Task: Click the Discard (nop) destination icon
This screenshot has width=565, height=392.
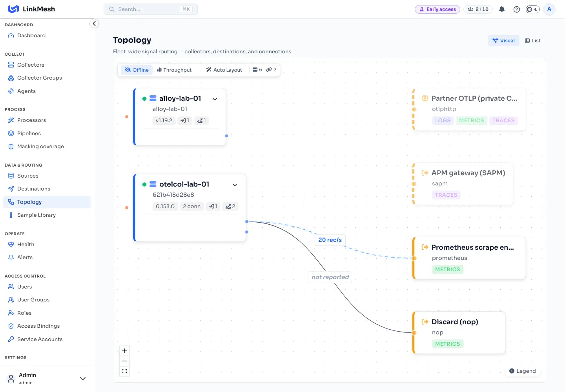Action: 425,322
